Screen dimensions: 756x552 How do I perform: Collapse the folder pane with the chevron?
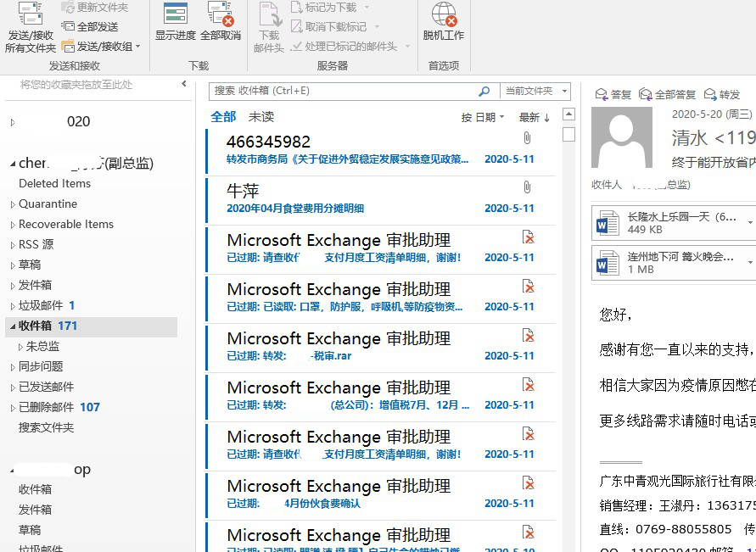tap(183, 84)
